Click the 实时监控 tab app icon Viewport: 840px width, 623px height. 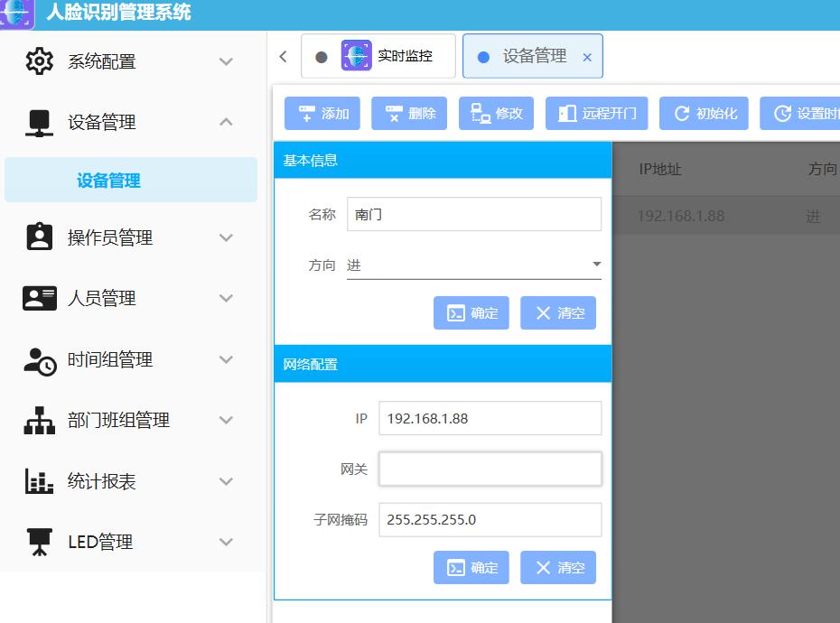[x=356, y=56]
